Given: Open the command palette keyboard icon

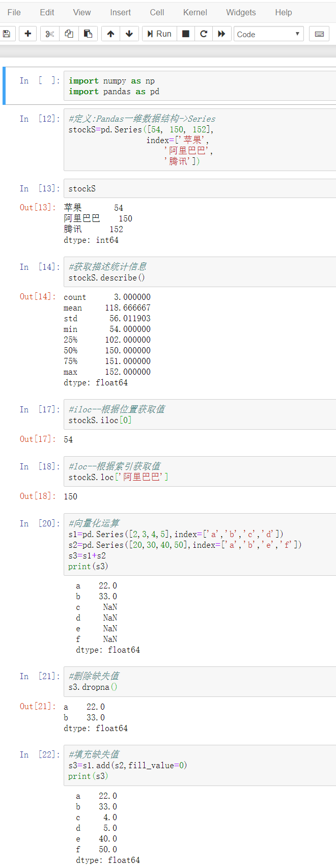Looking at the screenshot, I should pyautogui.click(x=319, y=34).
